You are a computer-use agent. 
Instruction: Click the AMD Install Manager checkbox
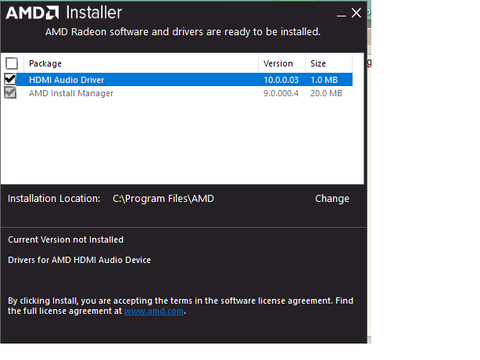pyautogui.click(x=10, y=93)
